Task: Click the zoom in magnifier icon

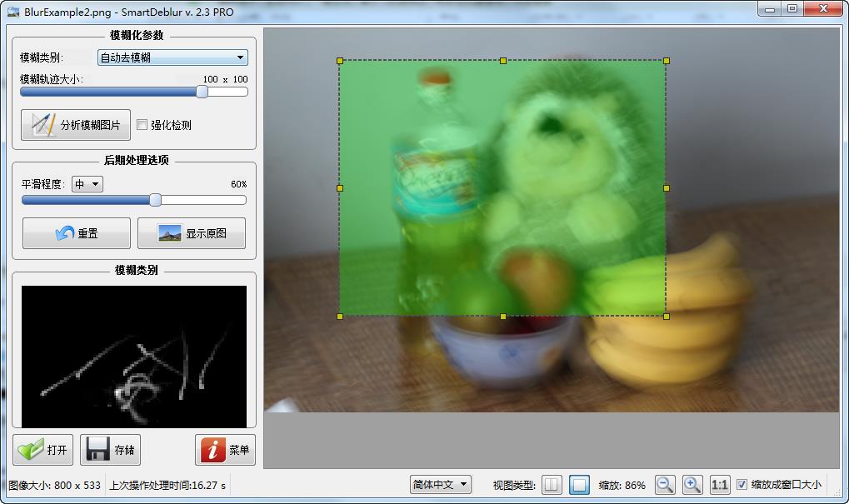Action: (692, 485)
